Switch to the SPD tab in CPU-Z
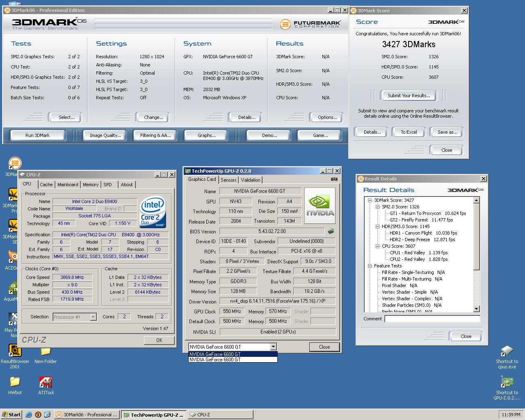 click(107, 185)
